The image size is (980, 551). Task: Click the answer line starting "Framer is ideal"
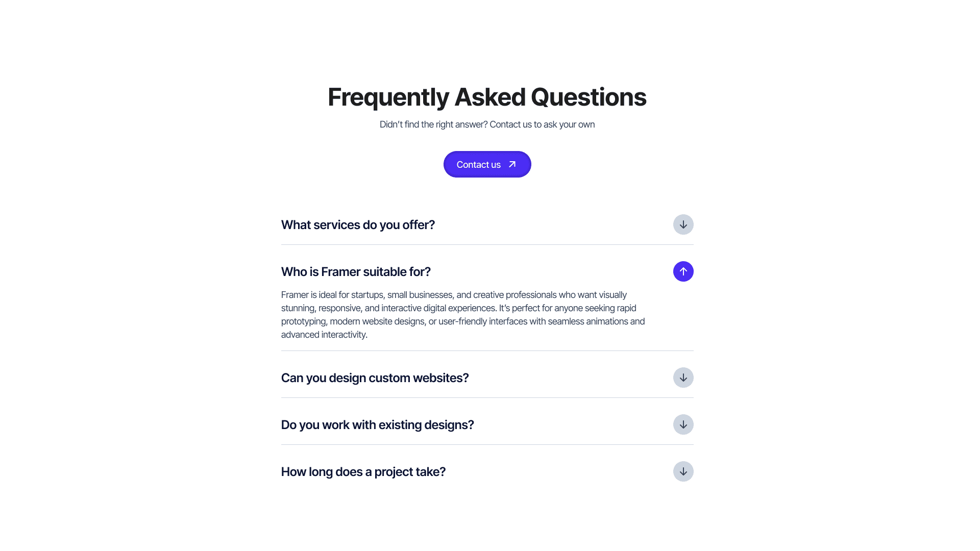454,295
